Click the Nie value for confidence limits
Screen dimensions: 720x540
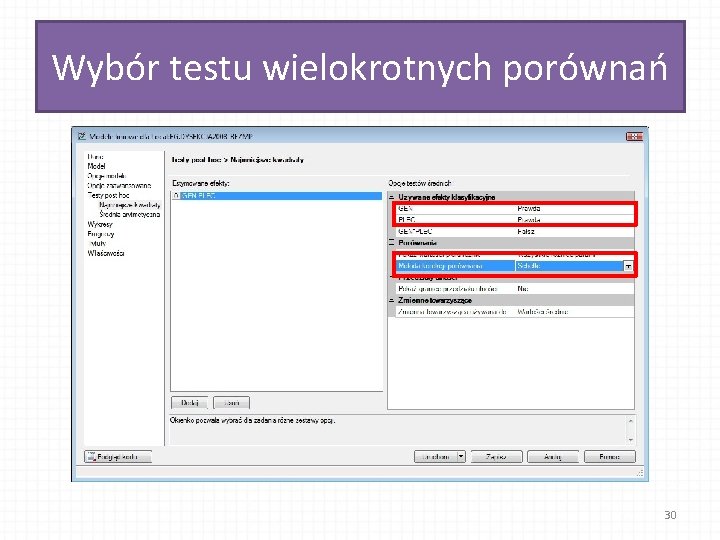tap(523, 289)
